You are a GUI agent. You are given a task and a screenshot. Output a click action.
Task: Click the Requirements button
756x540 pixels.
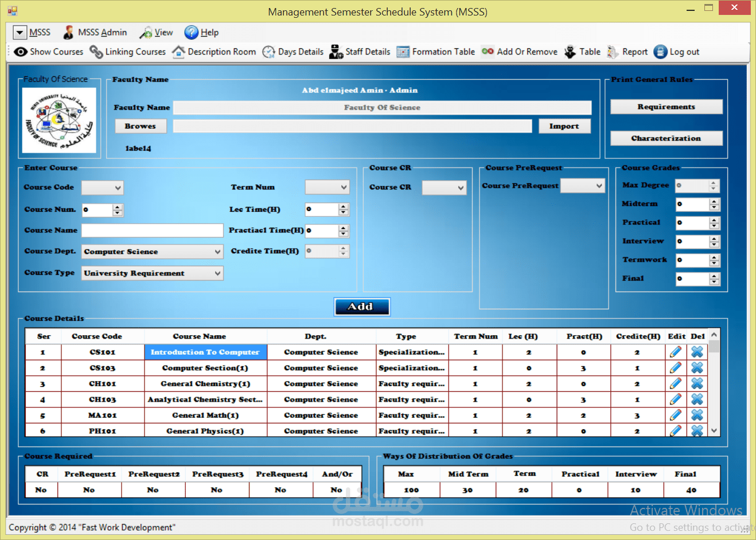[666, 107]
